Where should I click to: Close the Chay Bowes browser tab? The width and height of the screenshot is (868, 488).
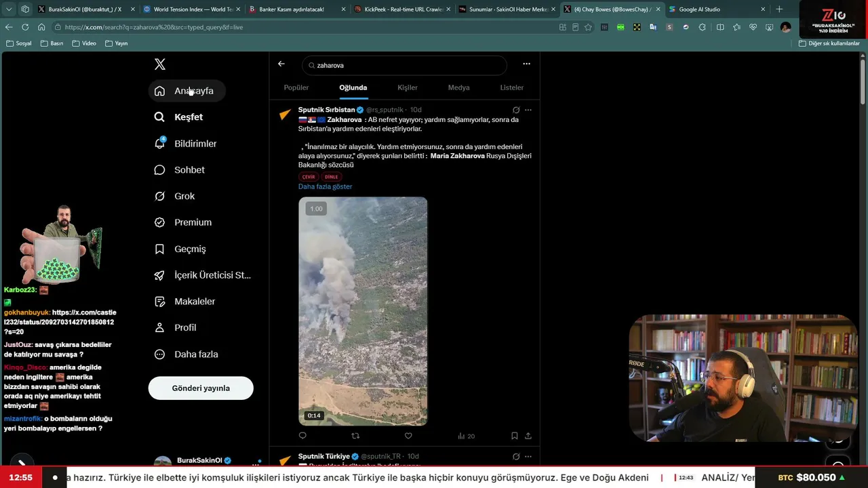[x=658, y=9]
